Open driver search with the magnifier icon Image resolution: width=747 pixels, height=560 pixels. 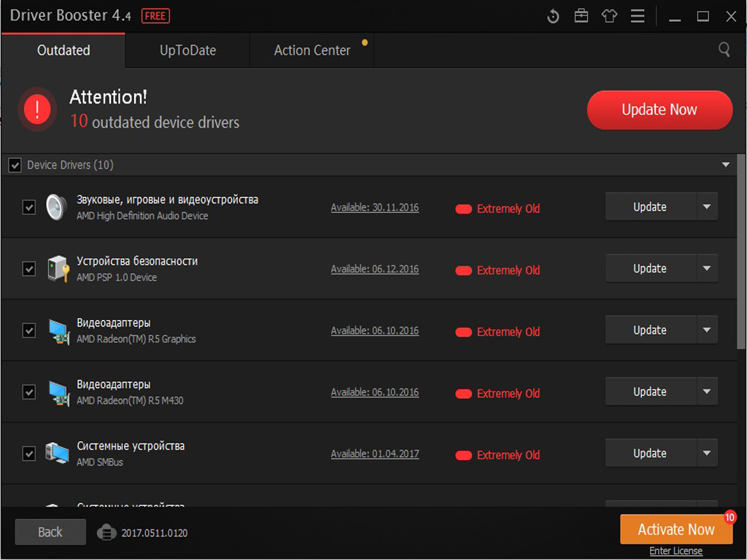[x=723, y=50]
